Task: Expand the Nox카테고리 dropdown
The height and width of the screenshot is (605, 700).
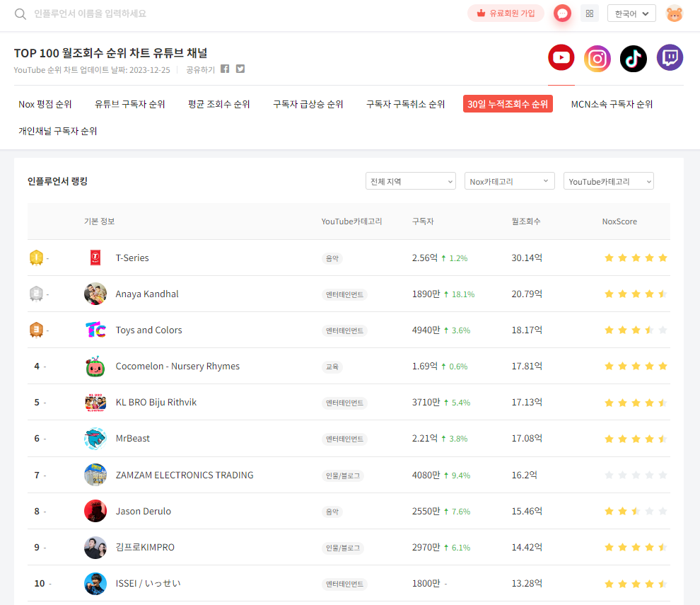Action: point(509,181)
